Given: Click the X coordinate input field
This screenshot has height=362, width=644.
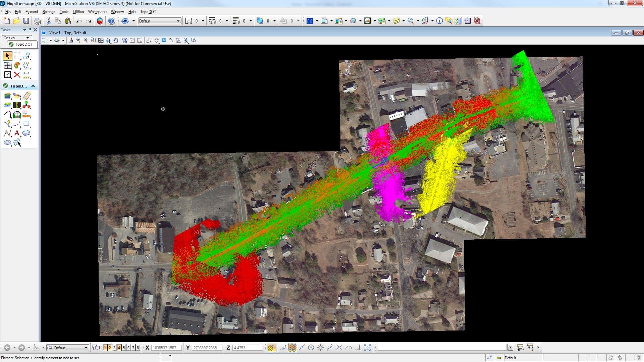Looking at the screenshot, I should [166, 348].
